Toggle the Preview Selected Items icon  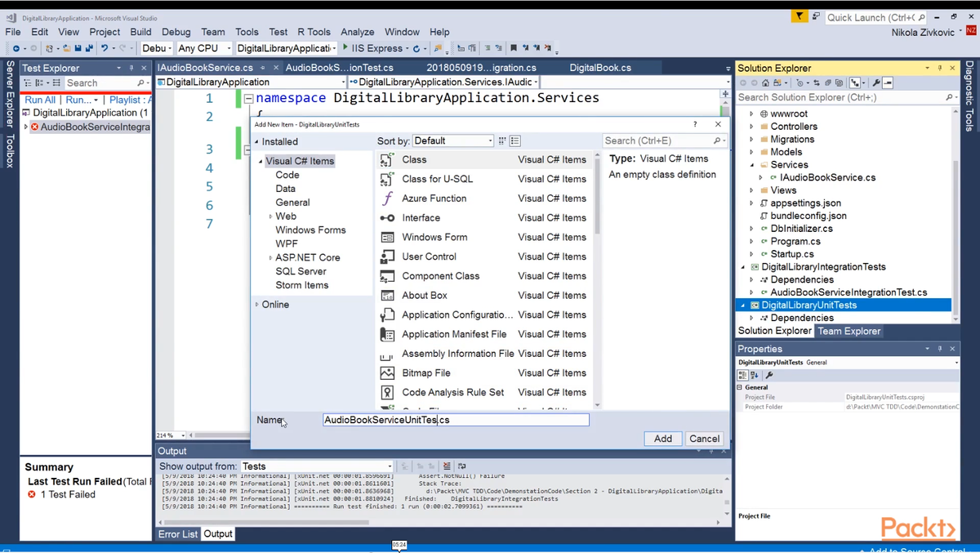click(888, 83)
